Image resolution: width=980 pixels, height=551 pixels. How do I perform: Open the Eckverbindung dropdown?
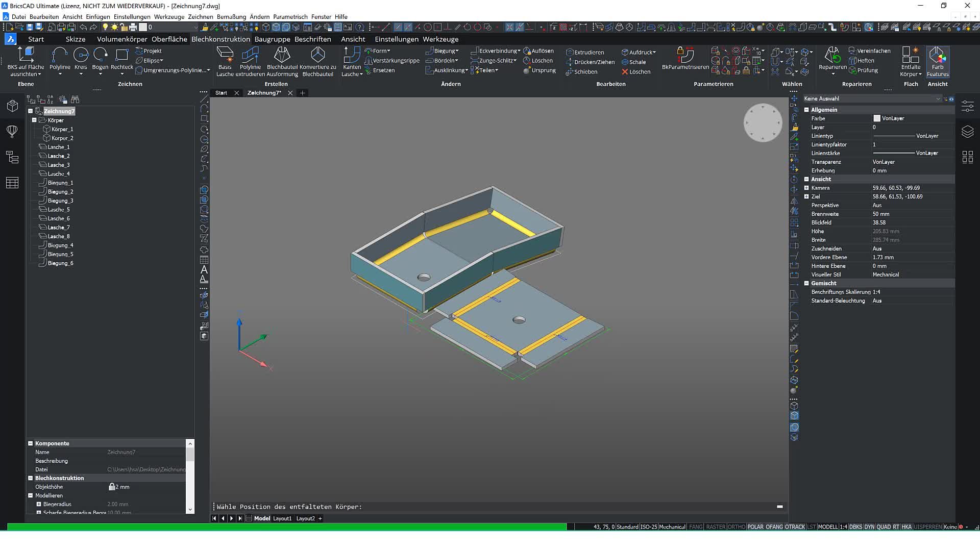496,51
